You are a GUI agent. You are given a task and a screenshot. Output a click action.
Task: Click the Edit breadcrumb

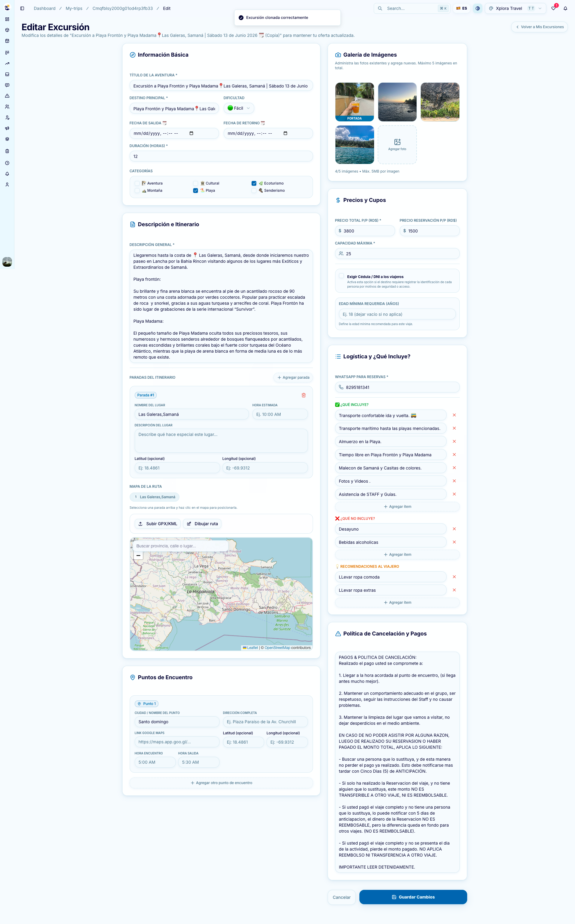pos(167,8)
